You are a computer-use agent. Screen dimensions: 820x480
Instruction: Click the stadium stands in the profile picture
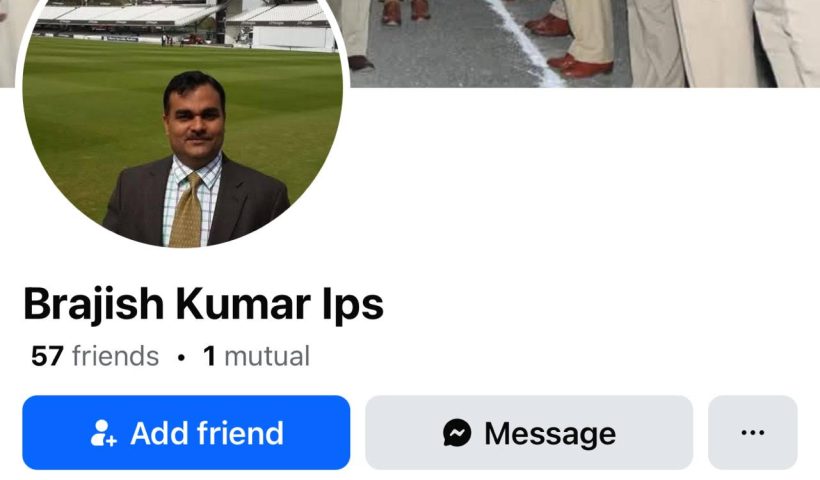pyautogui.click(x=183, y=21)
